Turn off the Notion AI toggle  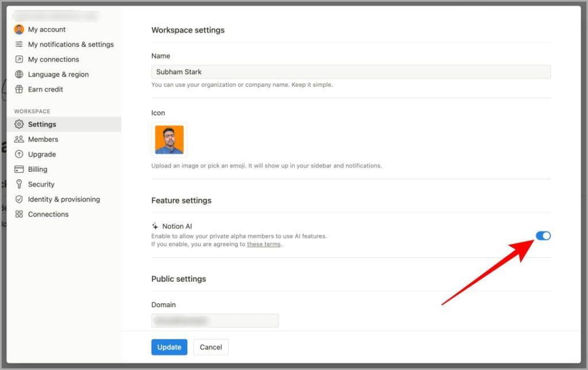543,236
